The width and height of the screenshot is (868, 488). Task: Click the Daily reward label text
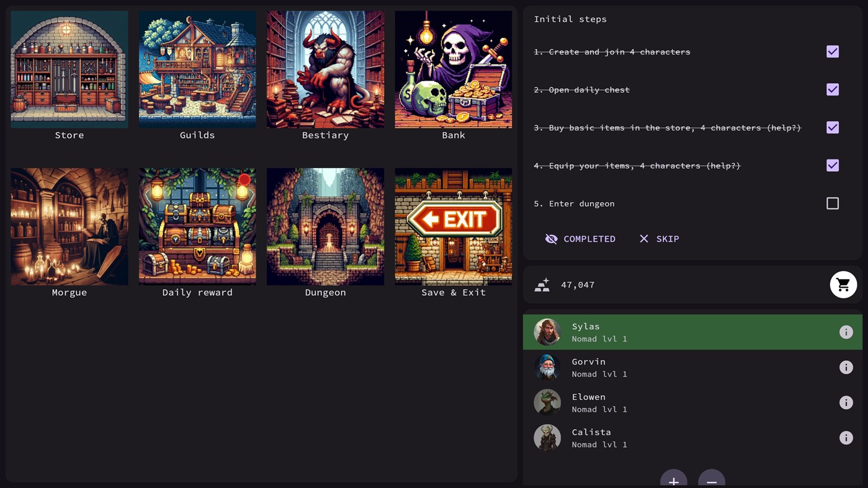pos(197,292)
